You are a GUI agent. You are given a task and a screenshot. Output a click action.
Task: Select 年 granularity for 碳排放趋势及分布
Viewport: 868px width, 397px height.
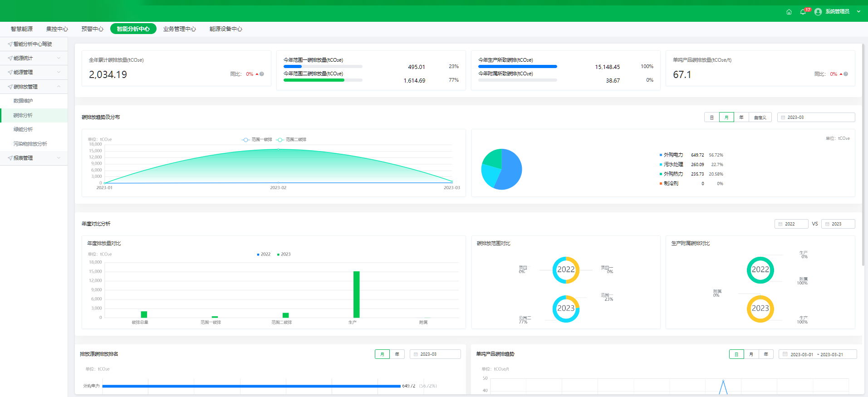tap(741, 118)
